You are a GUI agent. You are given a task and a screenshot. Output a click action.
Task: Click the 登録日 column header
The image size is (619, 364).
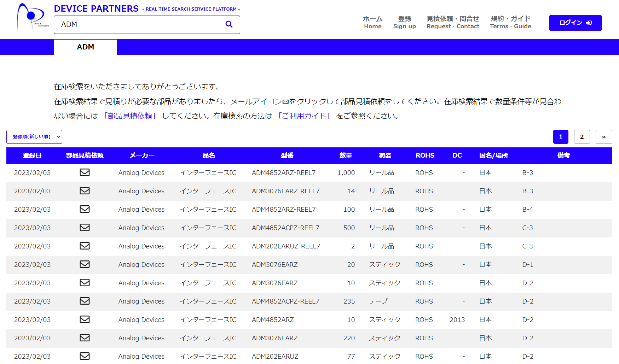tap(32, 155)
